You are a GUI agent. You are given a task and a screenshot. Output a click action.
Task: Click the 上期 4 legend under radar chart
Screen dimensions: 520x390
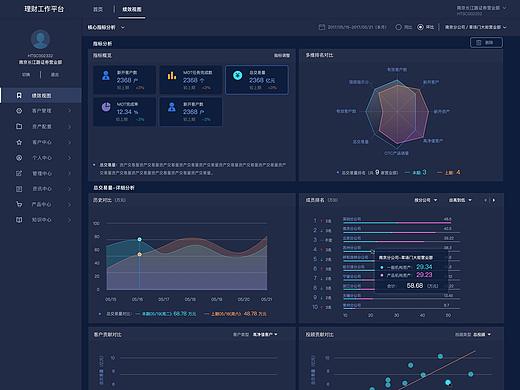[449, 172]
